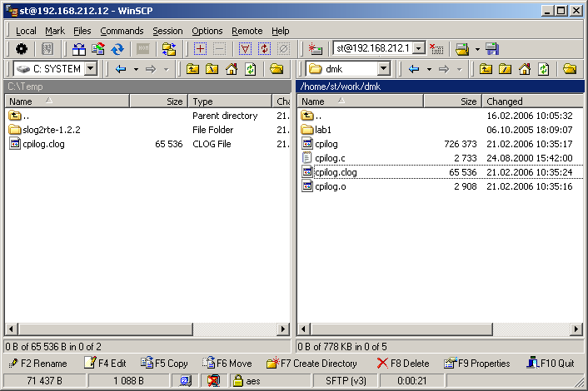Expand local Back history dropdown arrow

[x=136, y=69]
